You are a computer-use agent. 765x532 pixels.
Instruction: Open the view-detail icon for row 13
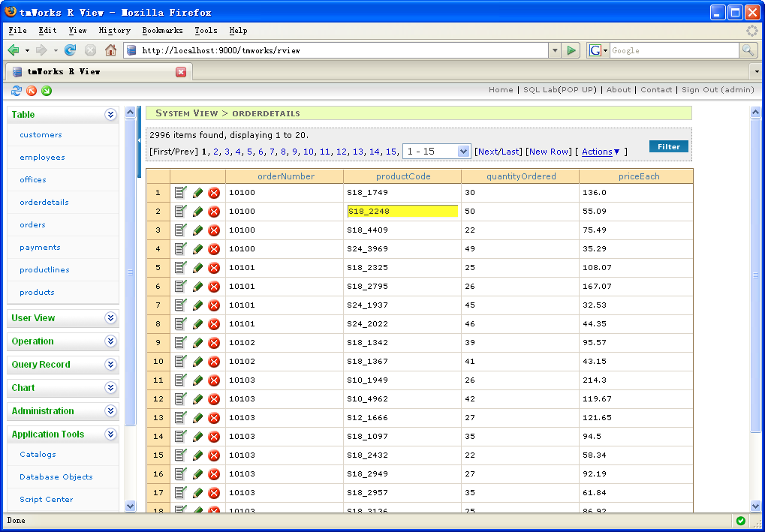[x=180, y=418]
